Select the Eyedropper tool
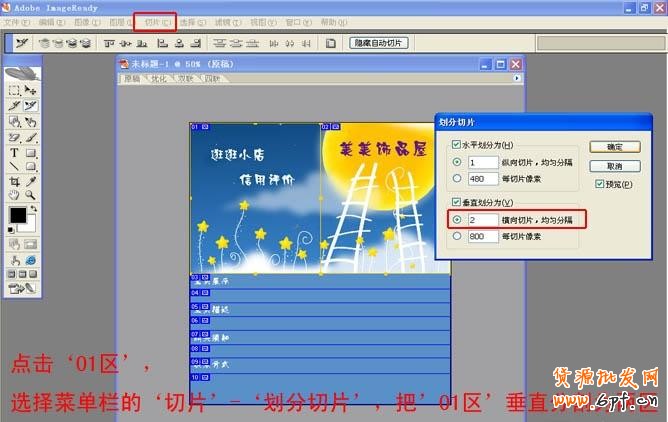Viewport: 668px width, 422px height. [31, 181]
